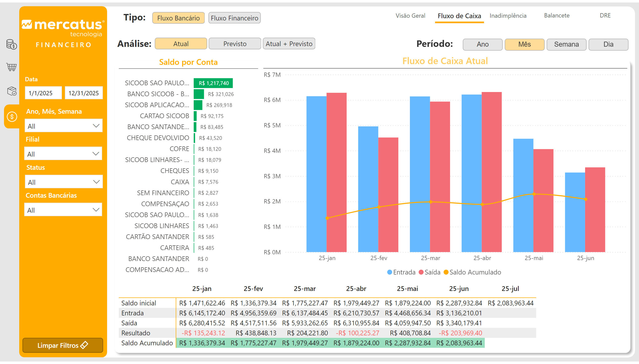639x364 pixels.
Task: Toggle analysis to Previsto
Action: tap(235, 44)
